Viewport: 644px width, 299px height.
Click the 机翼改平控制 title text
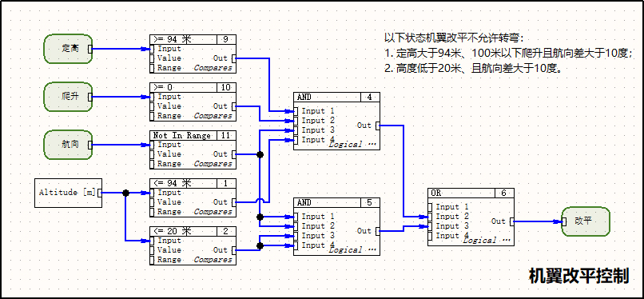578,276
